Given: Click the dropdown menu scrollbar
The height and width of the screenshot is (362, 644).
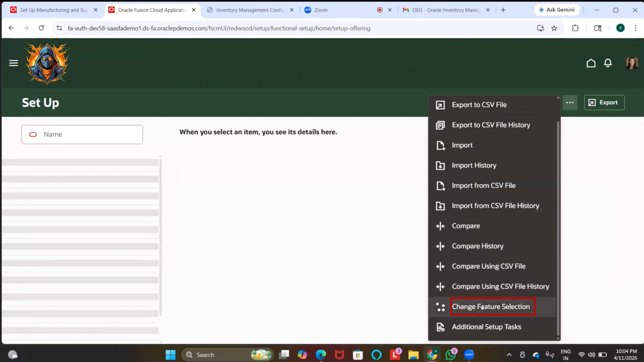Looking at the screenshot, I should [x=558, y=228].
